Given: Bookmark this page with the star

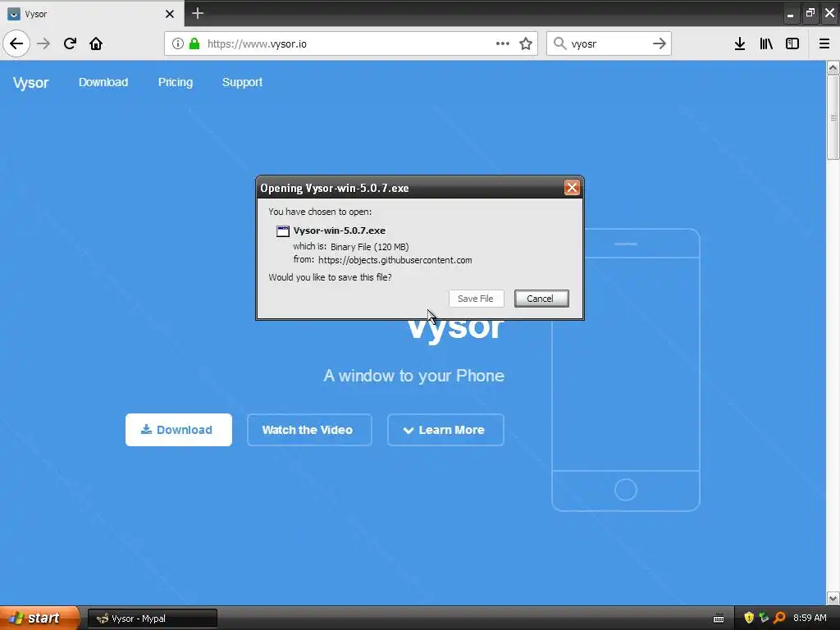Looking at the screenshot, I should pyautogui.click(x=526, y=43).
